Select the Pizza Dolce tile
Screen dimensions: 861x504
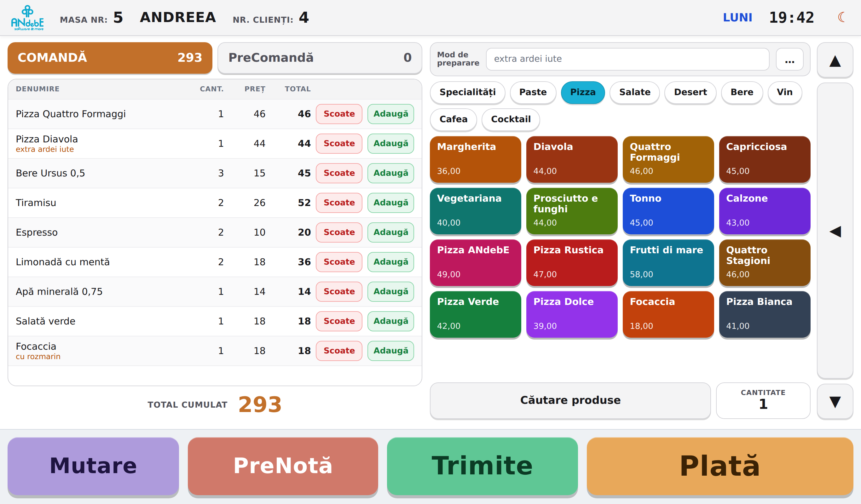point(572,314)
